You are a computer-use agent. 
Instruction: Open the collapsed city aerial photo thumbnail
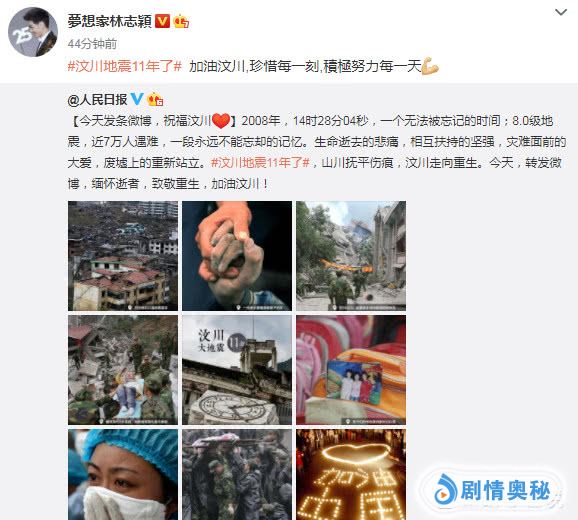coord(123,256)
